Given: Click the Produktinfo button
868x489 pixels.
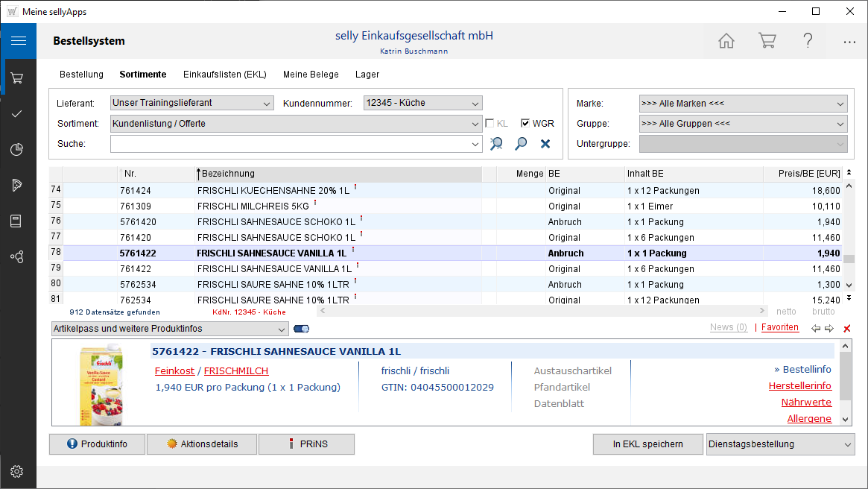Looking at the screenshot, I should click(98, 444).
